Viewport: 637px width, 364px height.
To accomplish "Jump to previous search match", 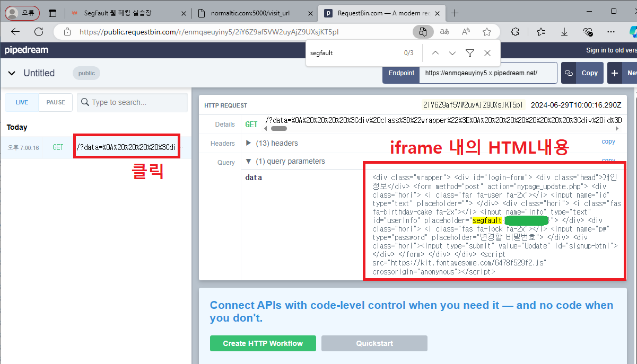I will pyautogui.click(x=435, y=53).
